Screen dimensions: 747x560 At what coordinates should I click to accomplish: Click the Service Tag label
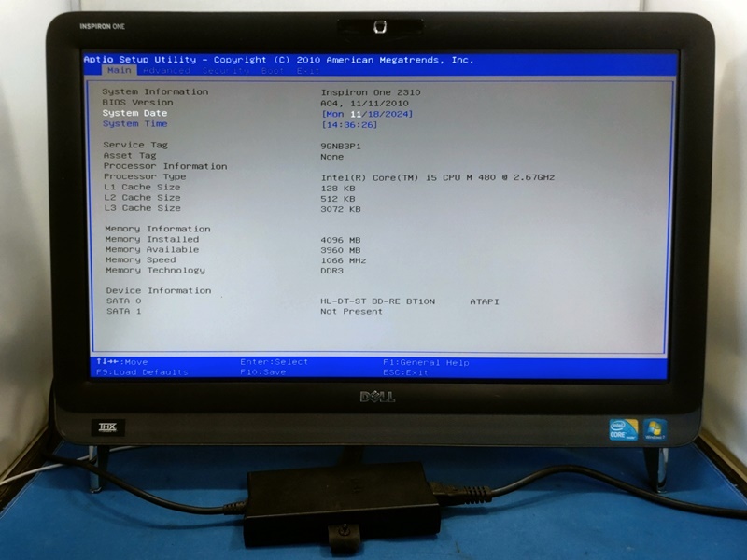(x=135, y=145)
